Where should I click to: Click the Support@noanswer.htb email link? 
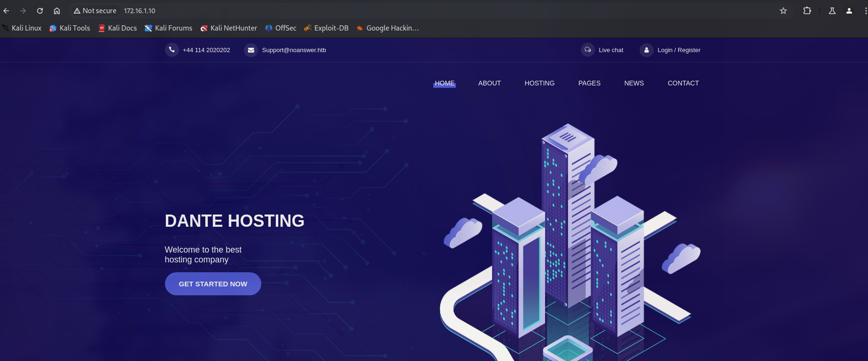coord(294,50)
